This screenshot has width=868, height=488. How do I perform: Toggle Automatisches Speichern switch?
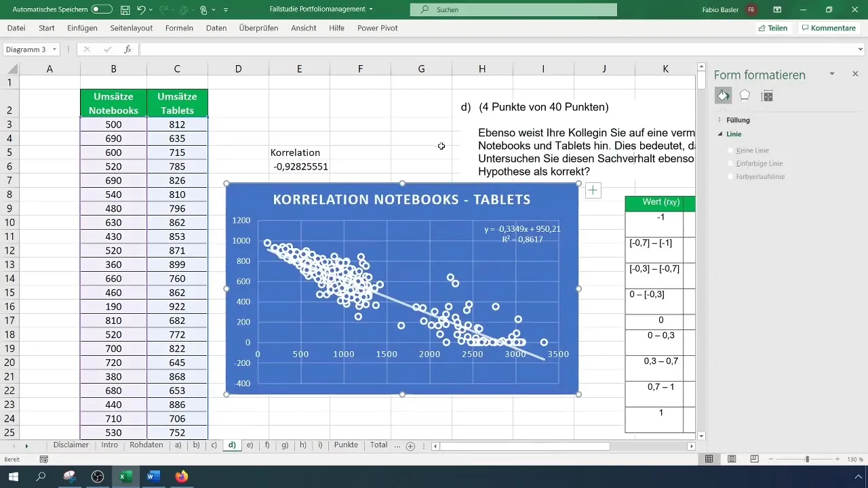coord(102,9)
